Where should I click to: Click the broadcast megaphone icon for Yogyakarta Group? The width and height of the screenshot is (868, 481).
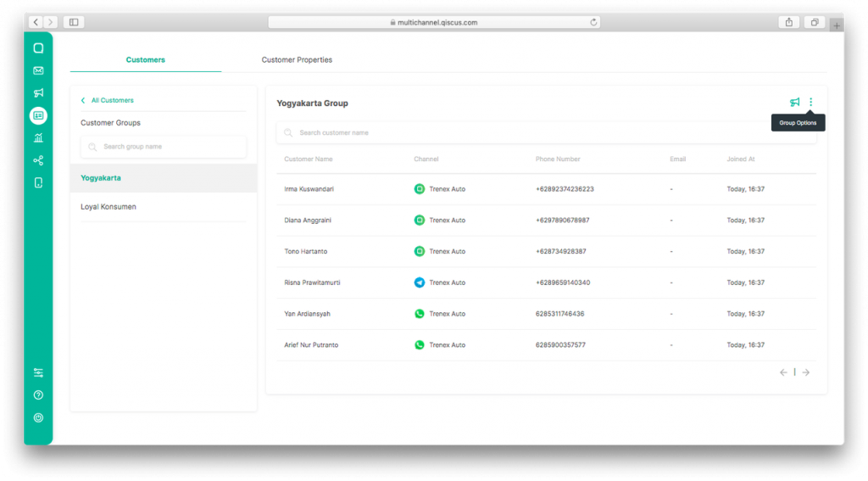(794, 102)
